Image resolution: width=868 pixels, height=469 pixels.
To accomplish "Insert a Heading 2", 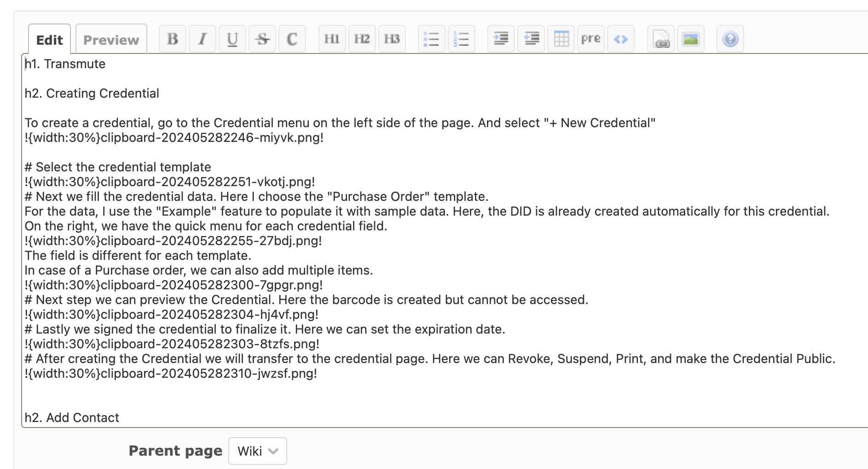I will pos(362,39).
